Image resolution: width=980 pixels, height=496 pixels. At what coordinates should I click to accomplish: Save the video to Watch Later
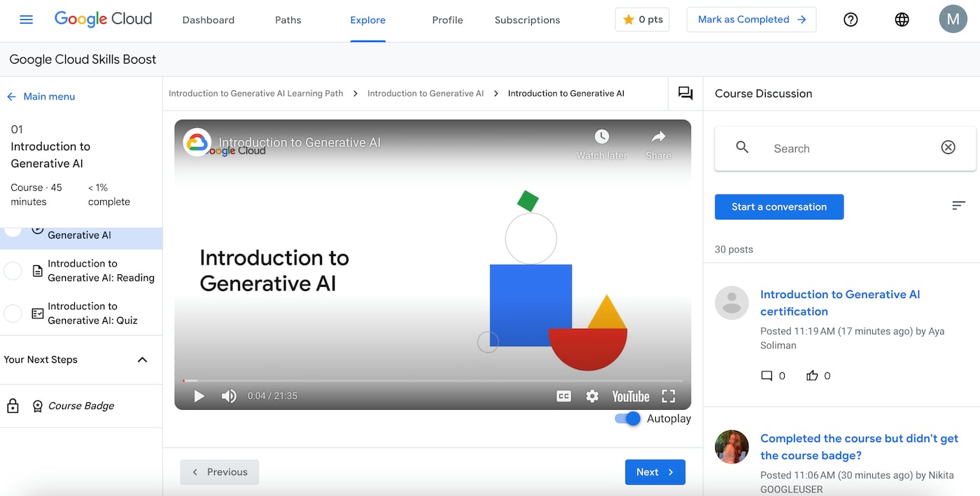(601, 137)
